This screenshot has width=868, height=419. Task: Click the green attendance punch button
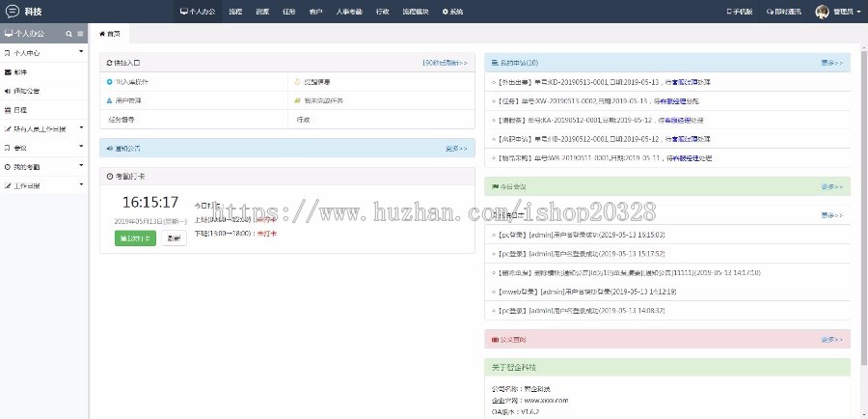(135, 238)
